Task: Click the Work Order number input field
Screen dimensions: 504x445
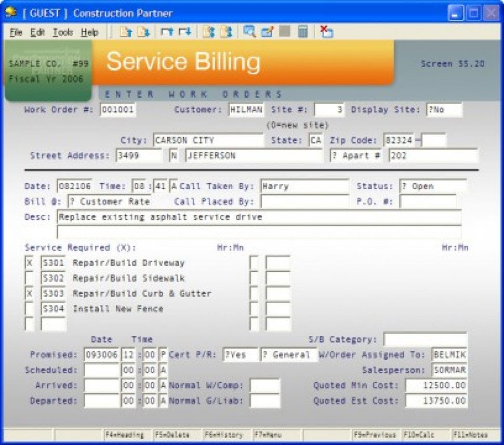Action: point(119,110)
